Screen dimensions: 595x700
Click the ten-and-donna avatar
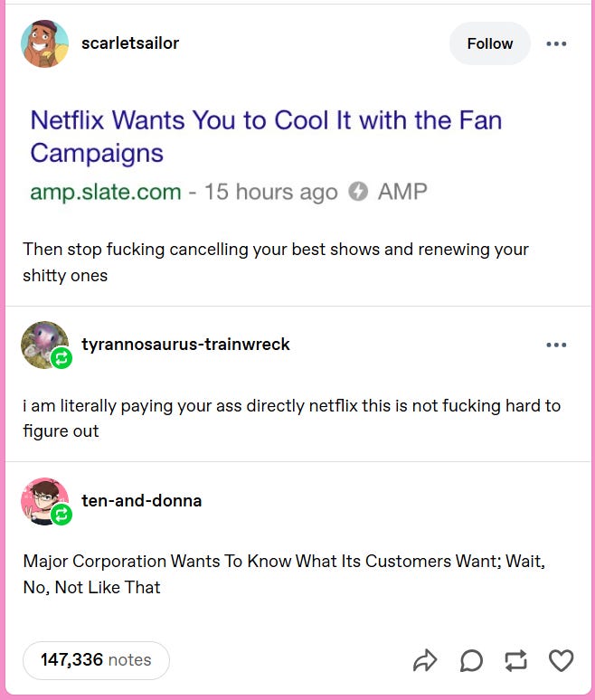pyautogui.click(x=44, y=501)
